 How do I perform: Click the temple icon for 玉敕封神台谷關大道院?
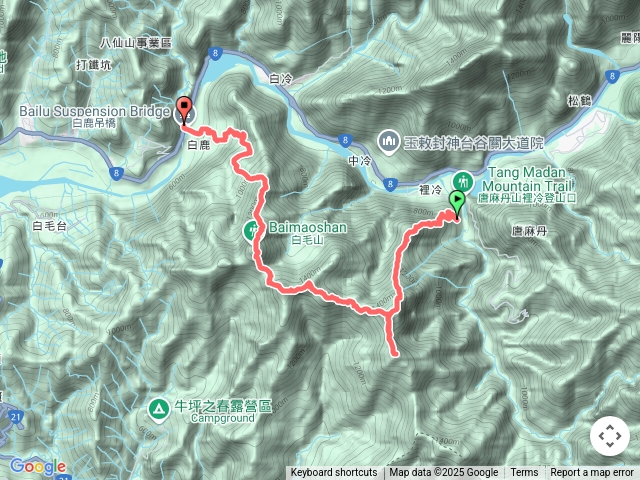pos(389,142)
